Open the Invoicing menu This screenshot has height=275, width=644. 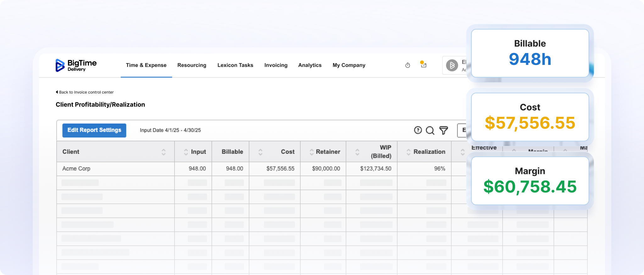276,65
